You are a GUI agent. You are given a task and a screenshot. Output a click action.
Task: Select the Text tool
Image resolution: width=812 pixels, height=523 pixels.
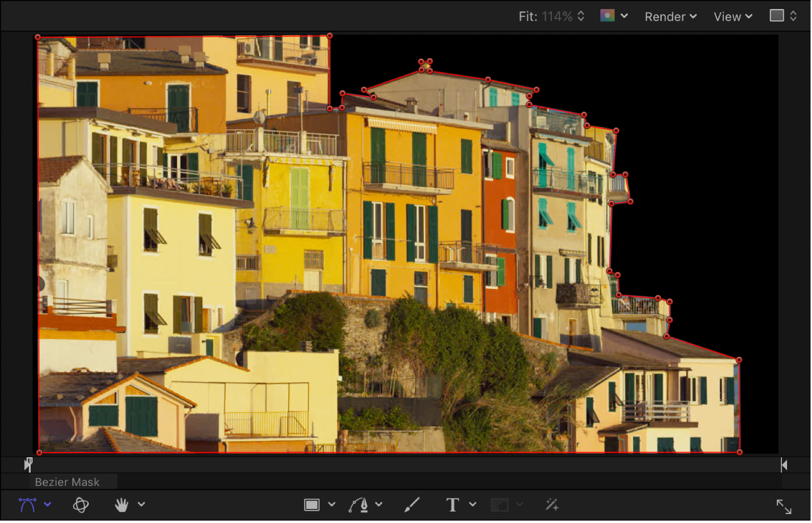tap(453, 505)
